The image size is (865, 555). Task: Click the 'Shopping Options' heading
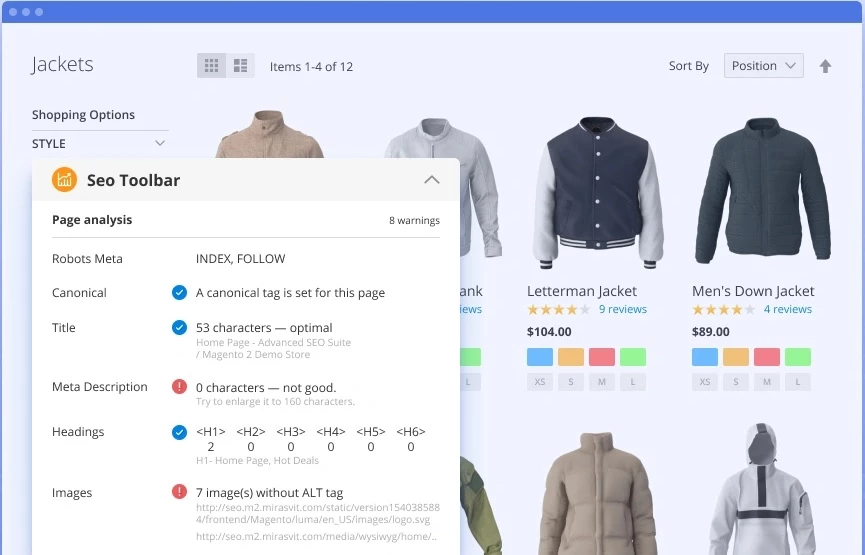point(83,115)
